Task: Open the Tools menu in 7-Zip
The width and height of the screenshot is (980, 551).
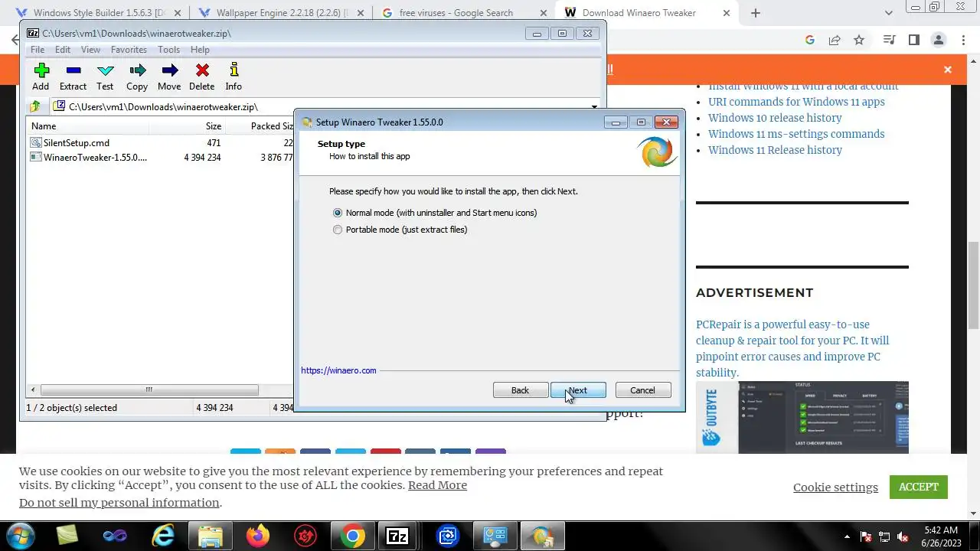Action: click(x=168, y=50)
